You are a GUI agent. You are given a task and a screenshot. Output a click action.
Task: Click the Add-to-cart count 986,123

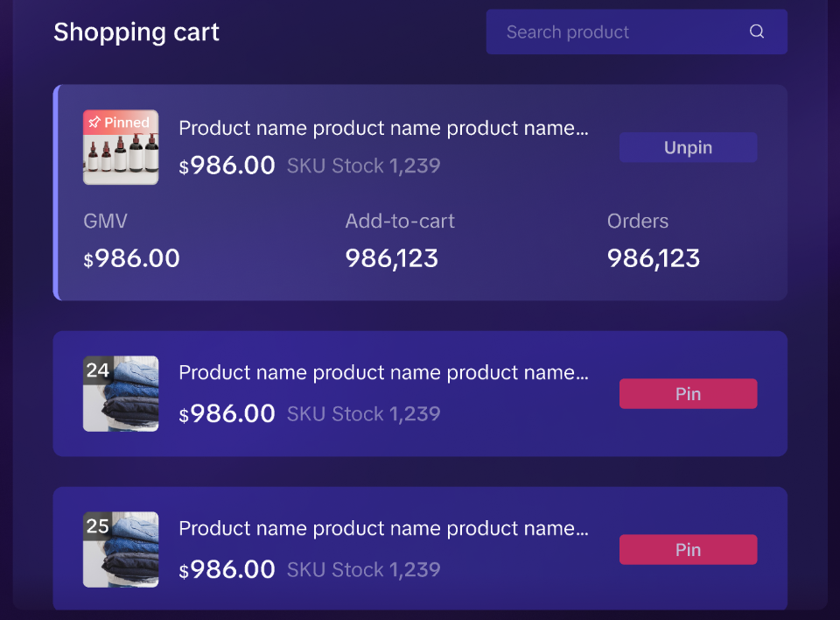(x=392, y=258)
